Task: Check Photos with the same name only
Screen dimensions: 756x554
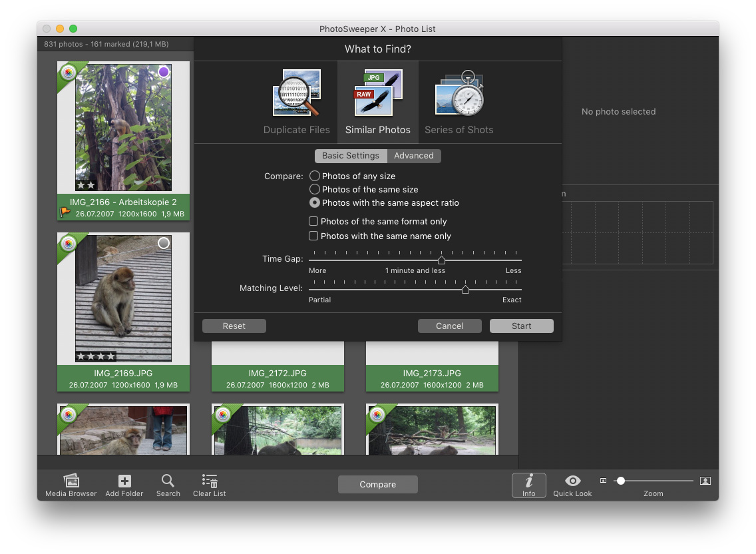Action: coord(313,236)
